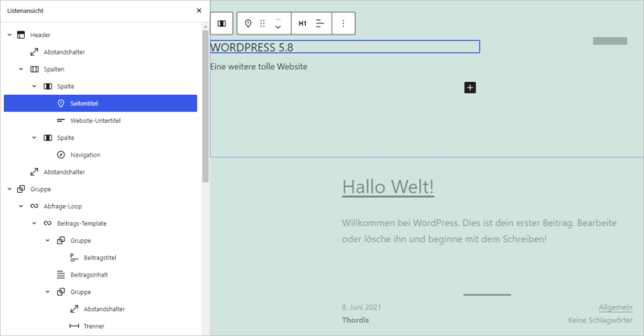
Task: Click the Willkommen bei WordPress post excerpt
Action: tap(479, 231)
